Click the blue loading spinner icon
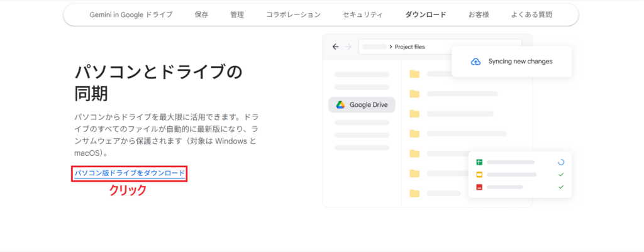Screen dimensions: 644x252 point(560,162)
